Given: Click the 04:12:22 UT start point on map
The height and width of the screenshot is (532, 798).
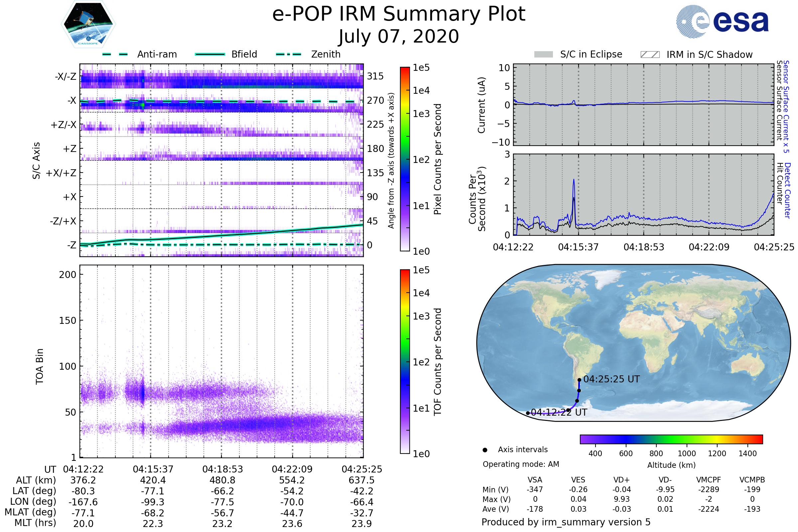Looking at the screenshot, I should pyautogui.click(x=528, y=413).
